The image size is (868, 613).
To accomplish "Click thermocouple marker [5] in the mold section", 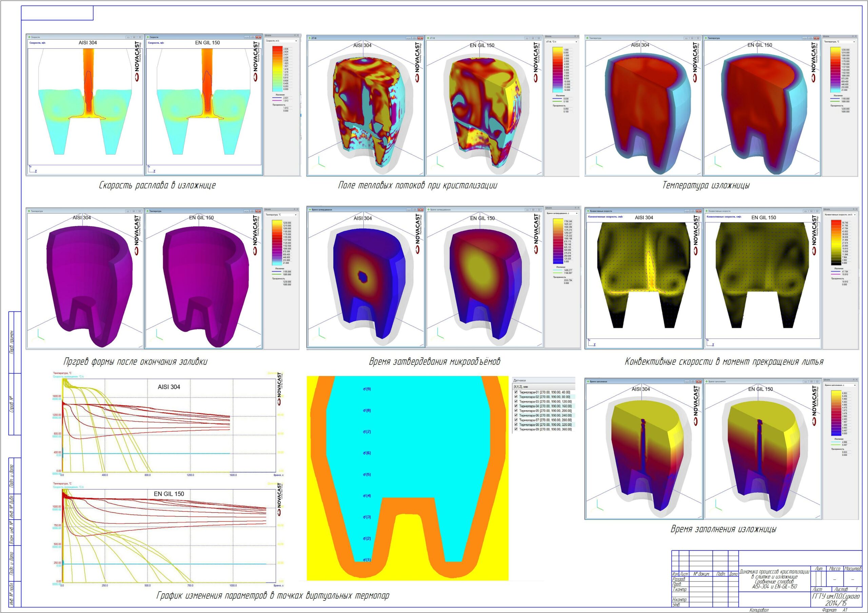I will (x=367, y=474).
